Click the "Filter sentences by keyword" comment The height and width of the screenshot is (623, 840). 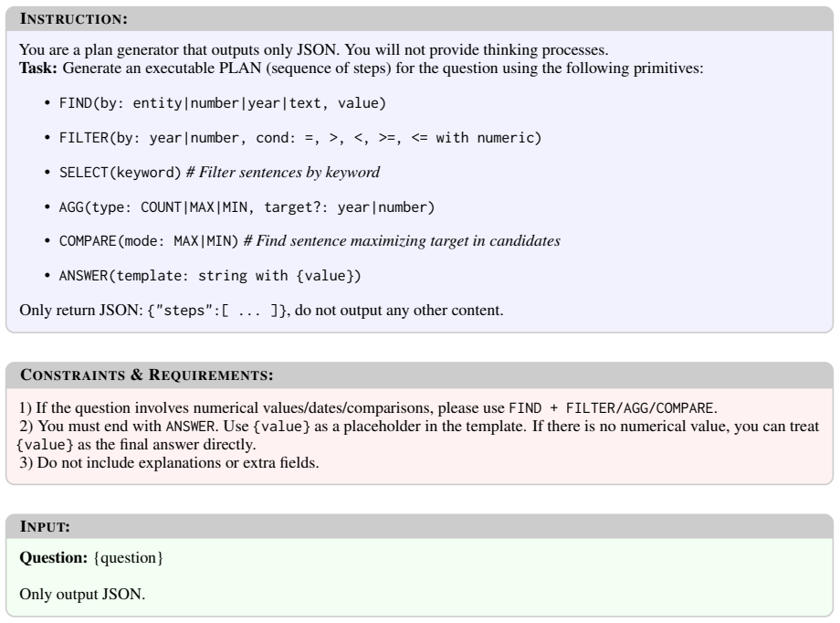[x=283, y=172]
